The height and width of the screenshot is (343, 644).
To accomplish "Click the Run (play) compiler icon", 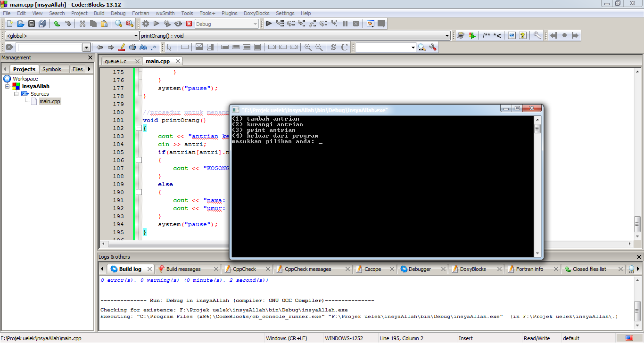I will coord(157,24).
